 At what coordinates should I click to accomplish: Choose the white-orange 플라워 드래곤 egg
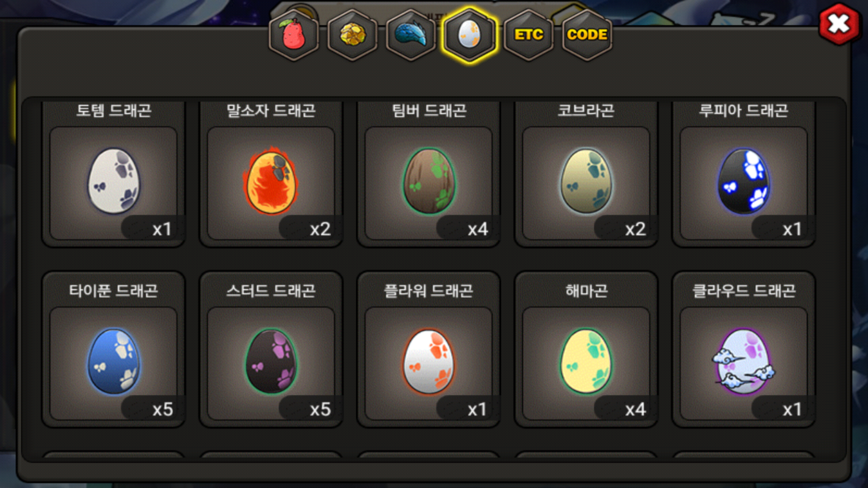point(429,361)
